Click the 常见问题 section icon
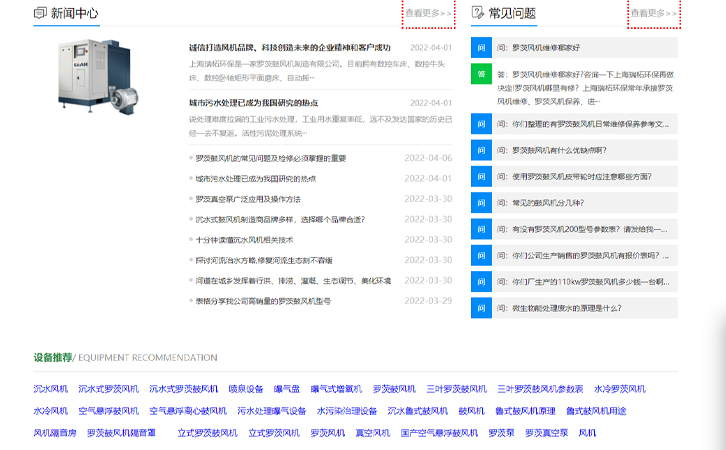This screenshot has width=726, height=450. coord(478,13)
